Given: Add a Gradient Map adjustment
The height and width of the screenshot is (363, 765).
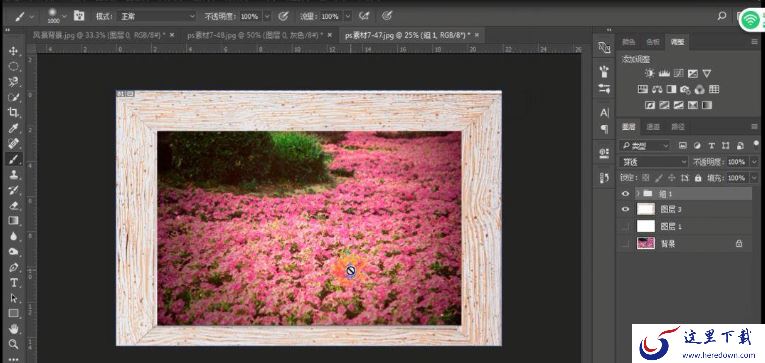Looking at the screenshot, I should tap(706, 105).
